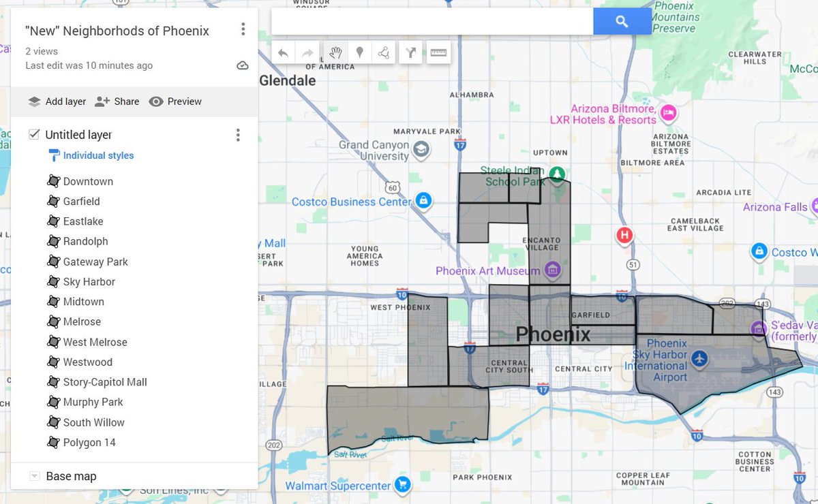Select Westwood polygon in layer list
Viewport: 818px width, 504px height.
pos(87,362)
